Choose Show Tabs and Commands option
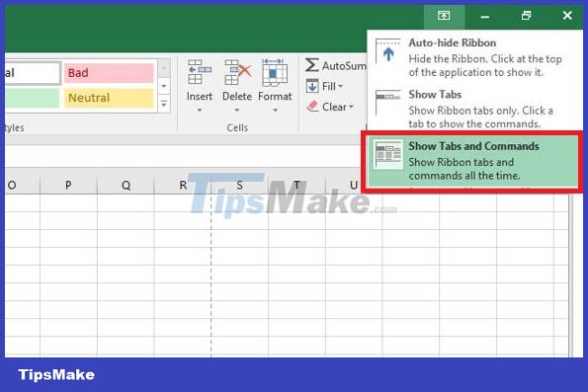588x392 pixels. point(473,161)
